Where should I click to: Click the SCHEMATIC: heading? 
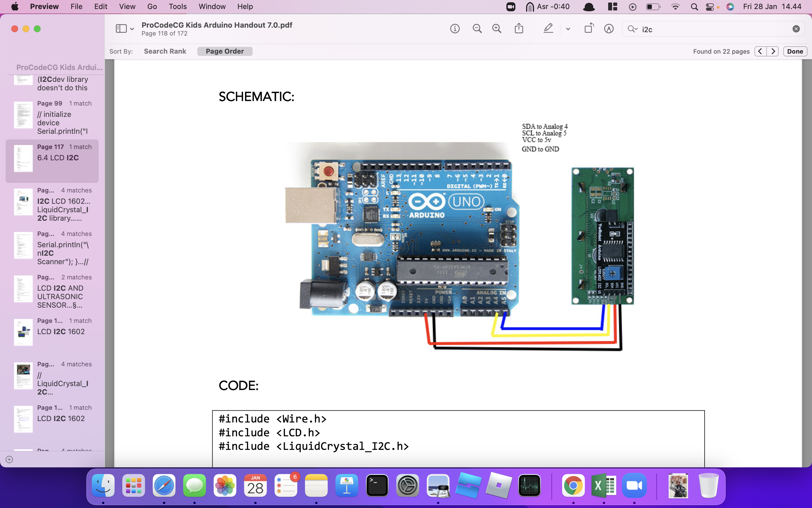pos(256,97)
